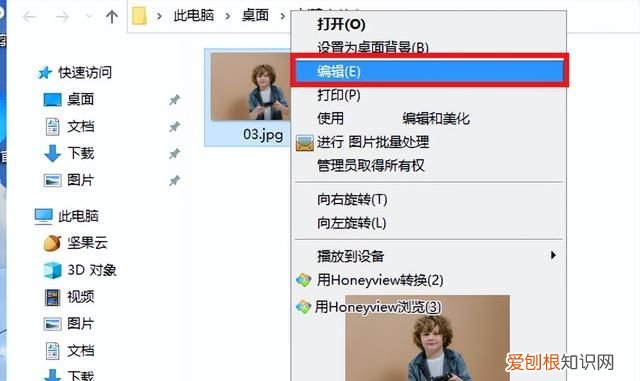Click the 3D 对象 cube icon
Viewport: 640px width, 381px height.
pos(52,270)
